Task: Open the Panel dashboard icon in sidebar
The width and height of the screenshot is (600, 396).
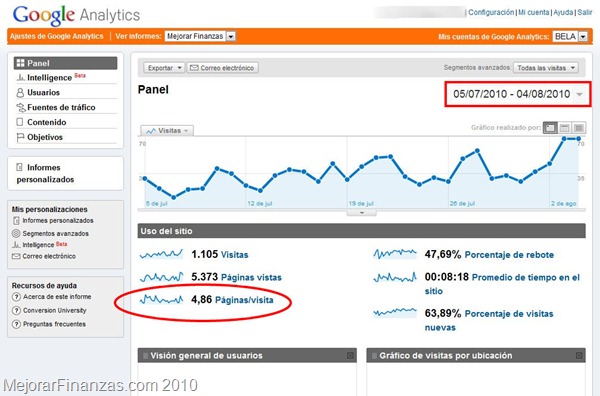Action: (20, 63)
